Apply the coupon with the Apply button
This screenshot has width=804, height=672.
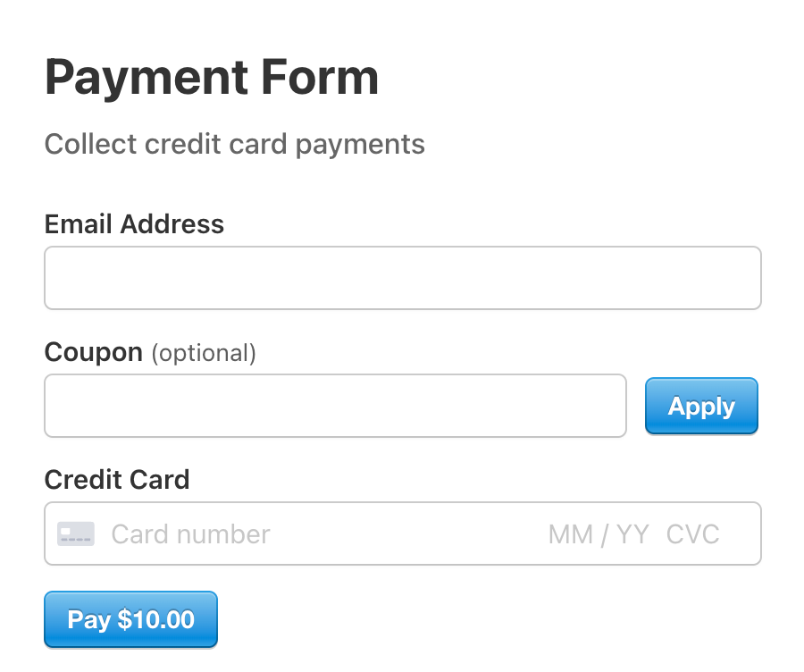(x=701, y=406)
